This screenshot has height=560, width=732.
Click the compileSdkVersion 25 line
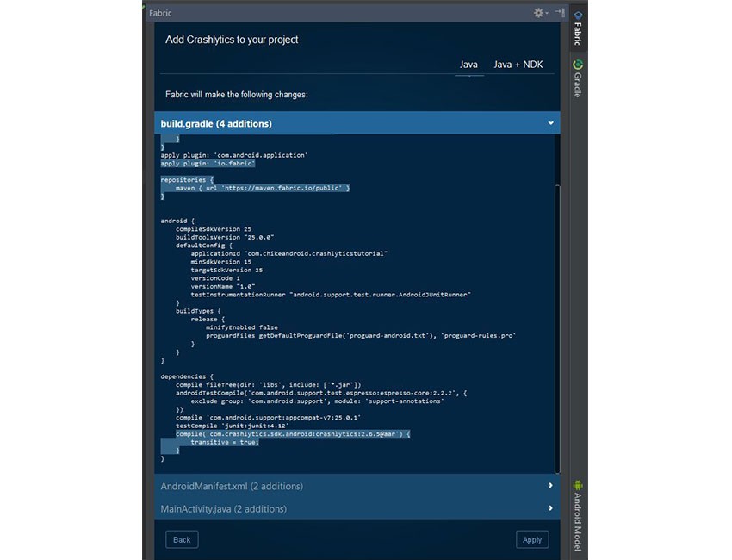[x=214, y=229]
